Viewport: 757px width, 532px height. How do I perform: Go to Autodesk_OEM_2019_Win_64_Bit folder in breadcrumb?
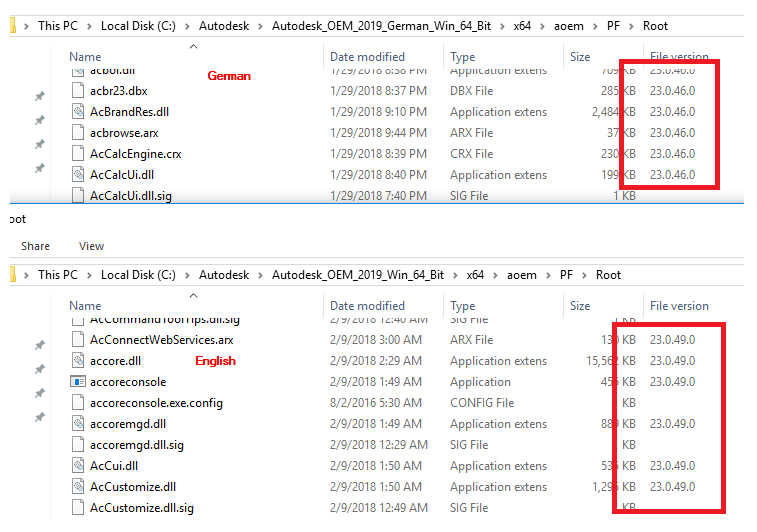358,275
